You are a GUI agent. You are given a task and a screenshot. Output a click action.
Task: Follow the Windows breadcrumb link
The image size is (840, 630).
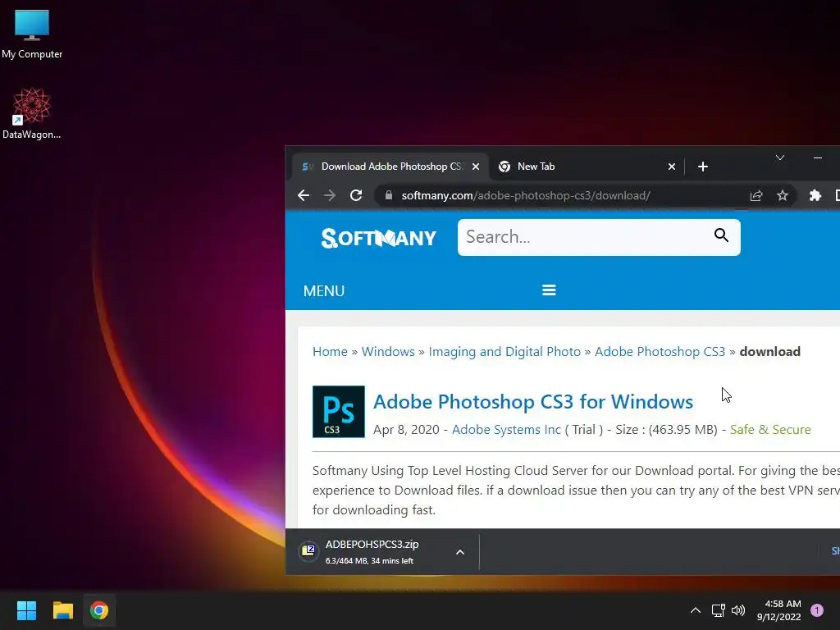coord(388,351)
